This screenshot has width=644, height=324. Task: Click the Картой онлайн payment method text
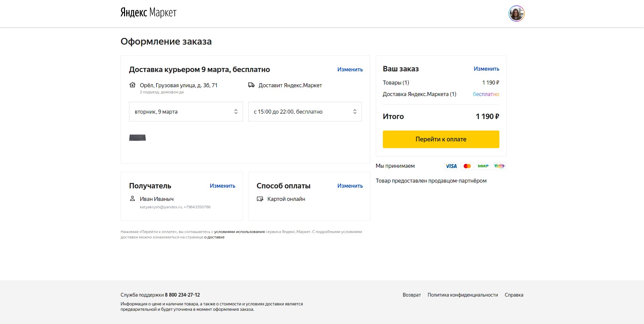click(286, 199)
